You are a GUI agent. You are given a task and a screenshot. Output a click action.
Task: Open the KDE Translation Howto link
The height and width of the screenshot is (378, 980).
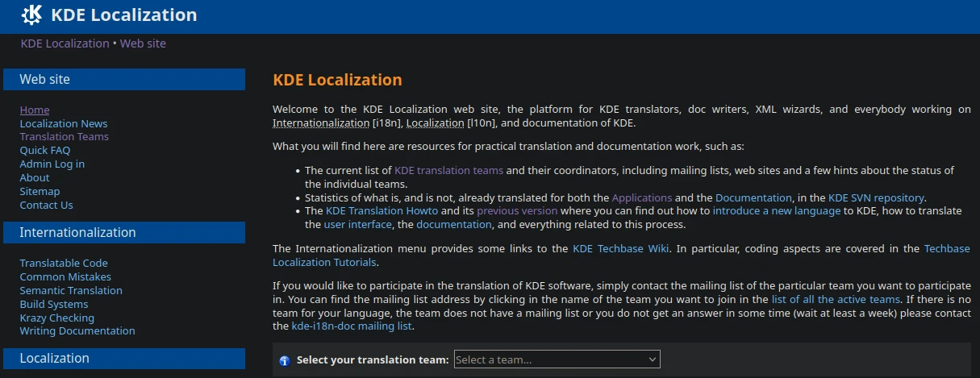[x=382, y=210]
